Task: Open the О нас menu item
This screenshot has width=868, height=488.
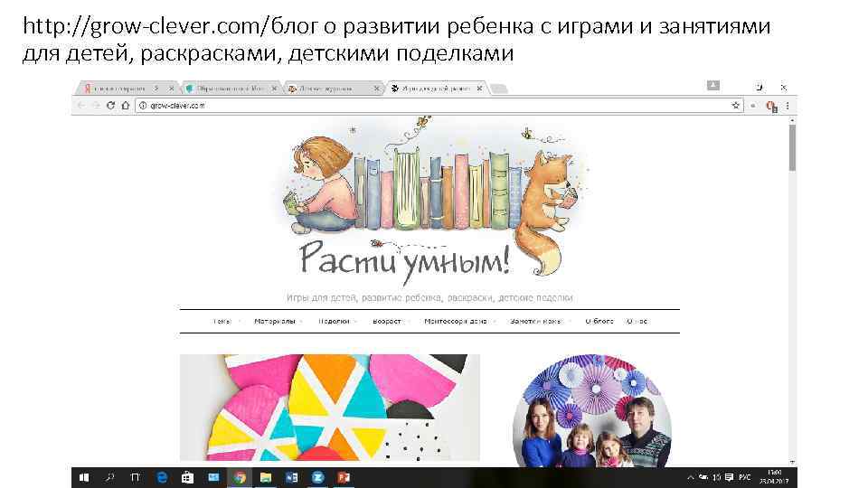Action: pos(637,321)
